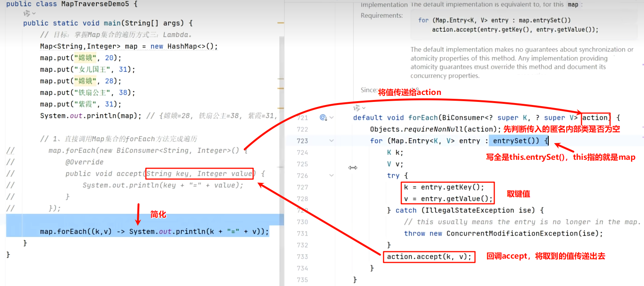Screen dimensions: 644x286
Task: Click the highlighted entrySet() call on line 723
Action: coord(516,141)
